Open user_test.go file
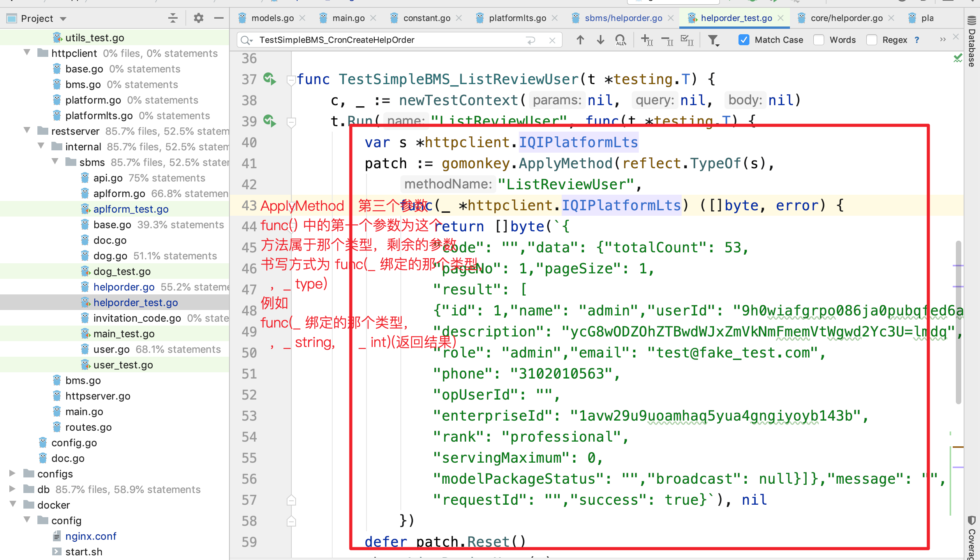Image resolution: width=980 pixels, height=560 pixels. coord(123,365)
